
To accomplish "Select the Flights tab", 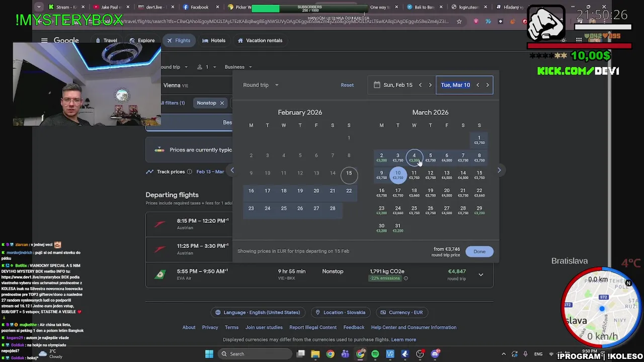I will point(179,41).
